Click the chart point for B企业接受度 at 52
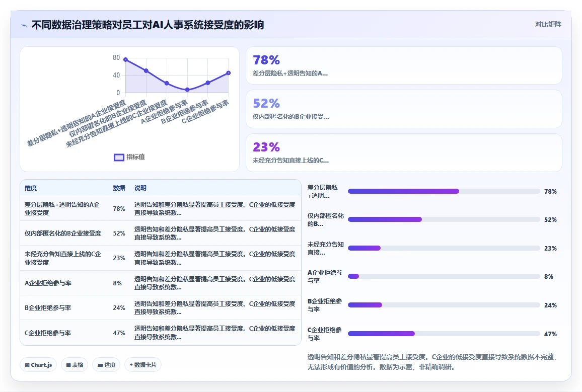 tap(146, 71)
